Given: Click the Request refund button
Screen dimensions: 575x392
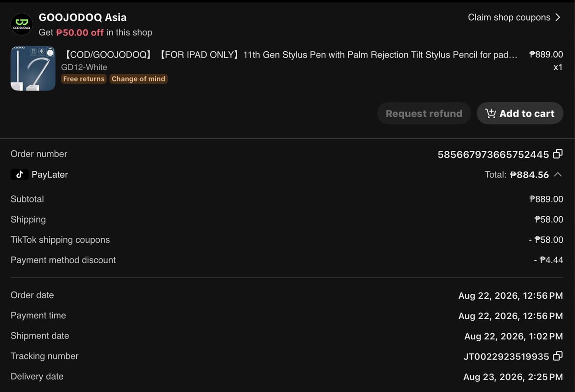Looking at the screenshot, I should [x=424, y=113].
